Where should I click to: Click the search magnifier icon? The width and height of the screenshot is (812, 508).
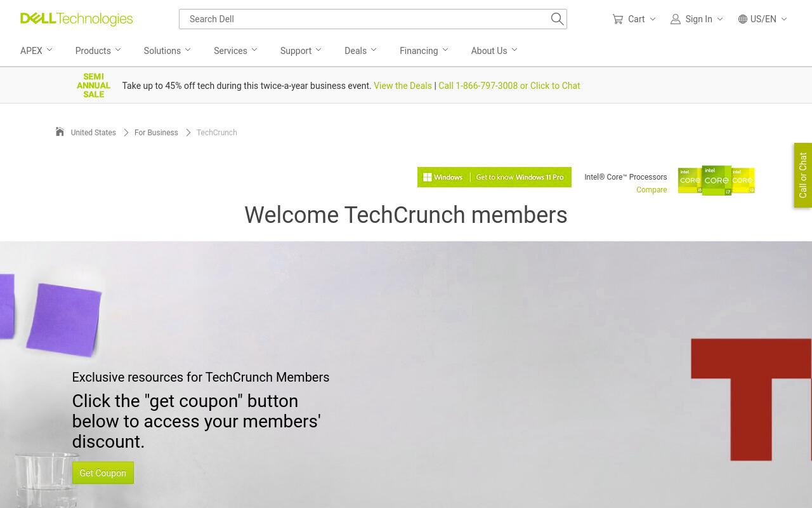tap(557, 19)
